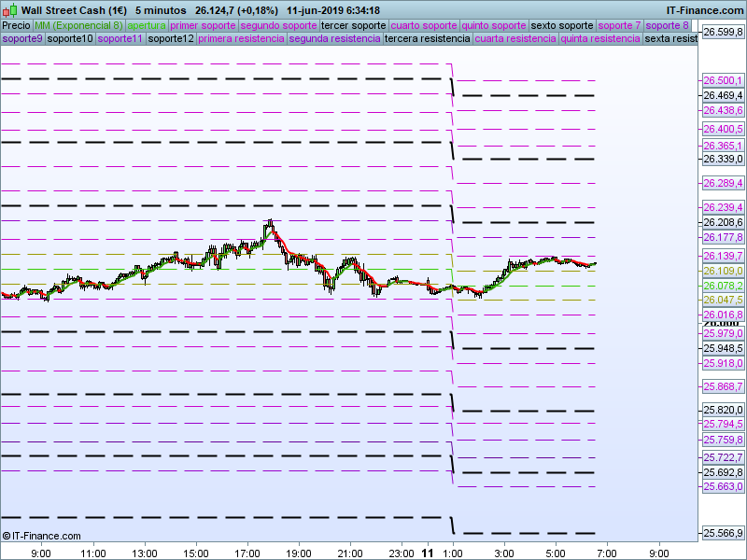The image size is (747, 560).
Task: Select the Precio label
Action: tap(17, 25)
